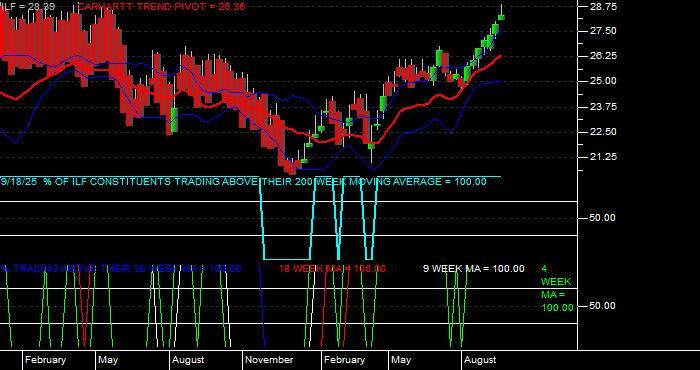Click the latest green candle at chart top
Image resolution: width=700 pixels, height=370 pixels.
[501, 17]
